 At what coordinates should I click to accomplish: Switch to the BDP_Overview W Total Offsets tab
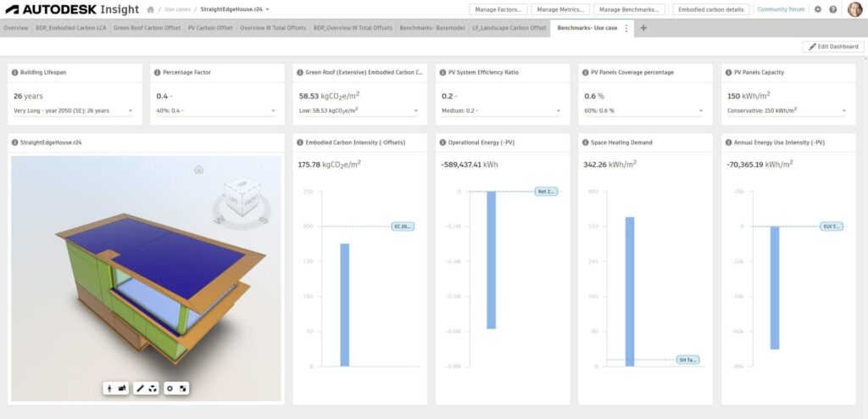353,28
